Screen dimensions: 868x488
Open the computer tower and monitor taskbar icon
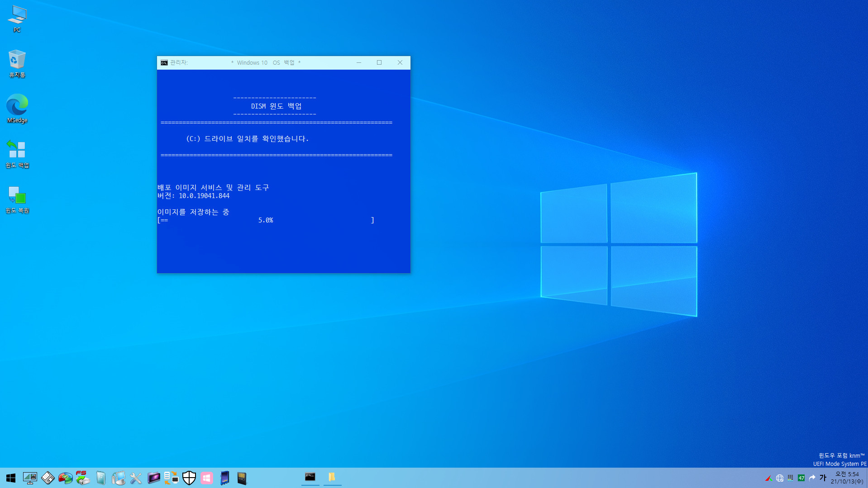point(118,478)
